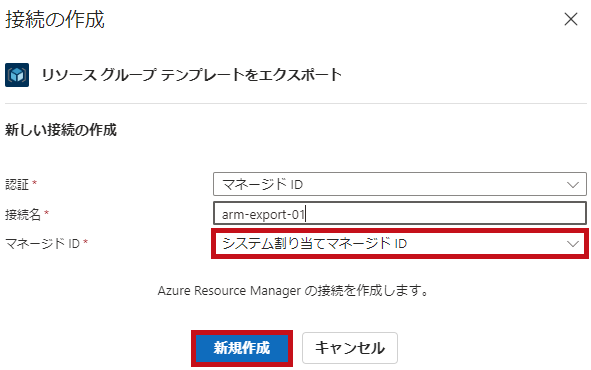The height and width of the screenshot is (370, 591).
Task: Click the 認証 field label
Action: point(17,185)
